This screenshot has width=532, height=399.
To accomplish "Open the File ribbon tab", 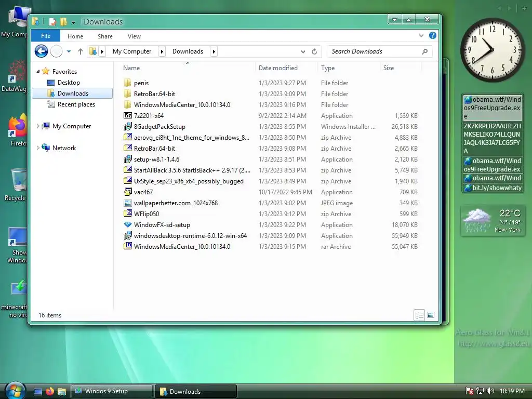I will [46, 36].
